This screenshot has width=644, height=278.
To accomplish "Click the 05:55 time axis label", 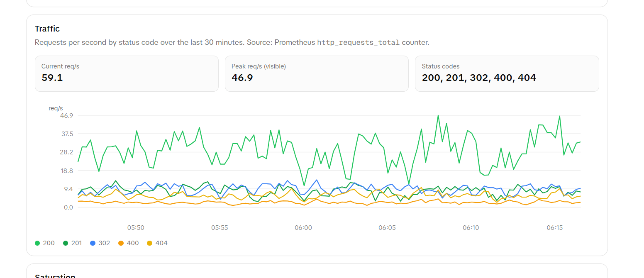I will click(220, 228).
